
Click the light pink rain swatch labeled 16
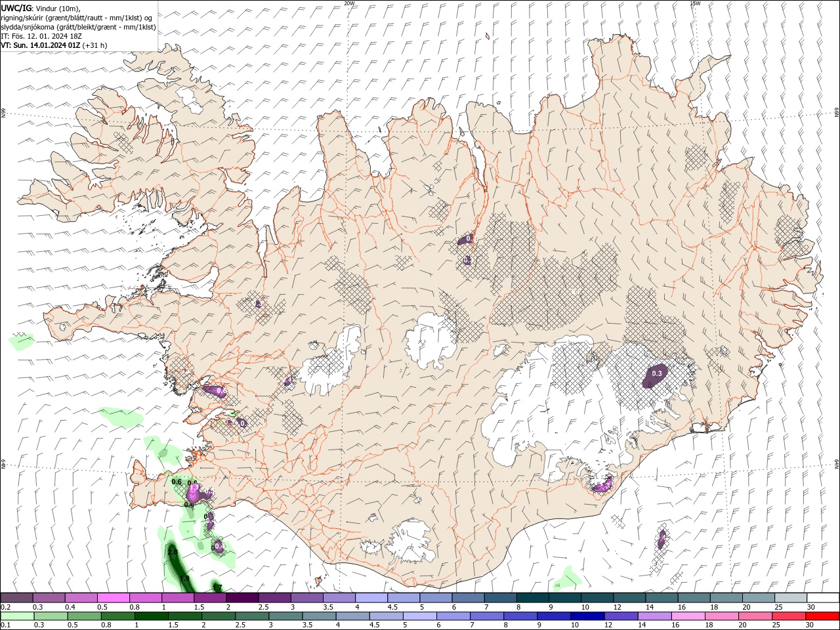[x=689, y=616]
